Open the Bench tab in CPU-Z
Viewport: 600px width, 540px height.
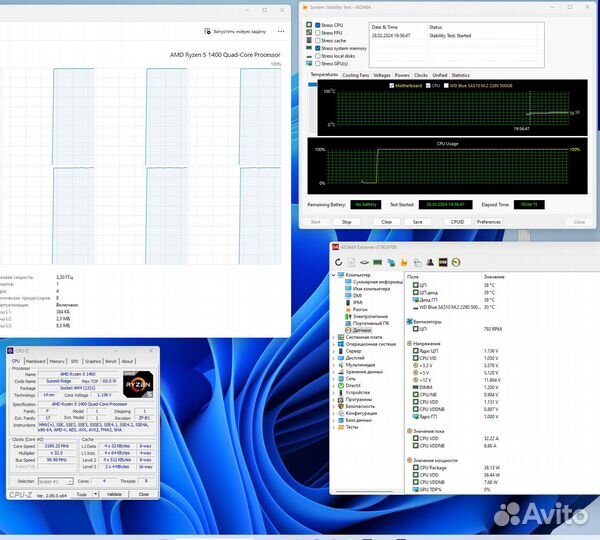pos(111,361)
